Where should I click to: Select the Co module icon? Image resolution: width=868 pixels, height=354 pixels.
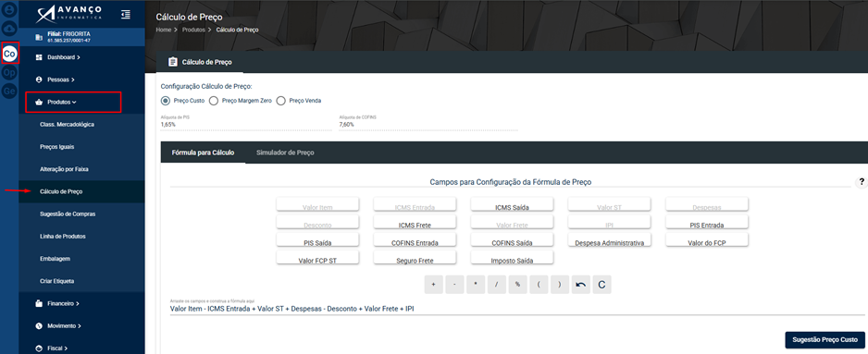(x=9, y=54)
